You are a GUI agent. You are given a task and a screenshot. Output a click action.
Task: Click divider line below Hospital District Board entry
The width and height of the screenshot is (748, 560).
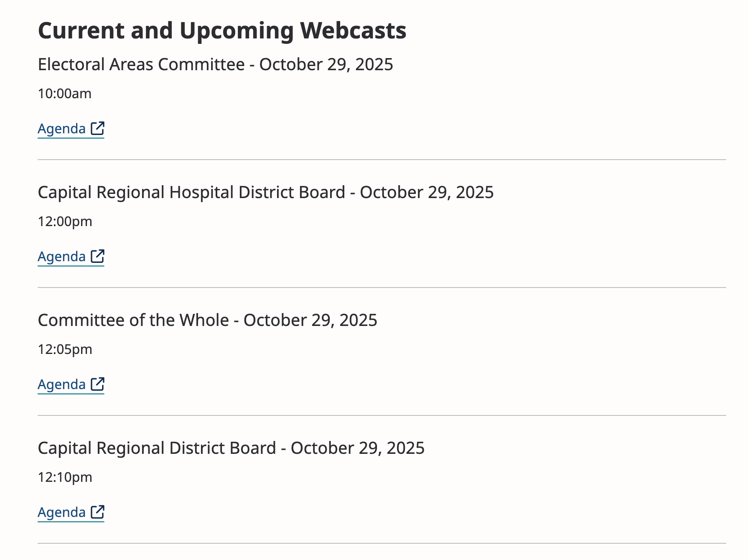point(382,288)
